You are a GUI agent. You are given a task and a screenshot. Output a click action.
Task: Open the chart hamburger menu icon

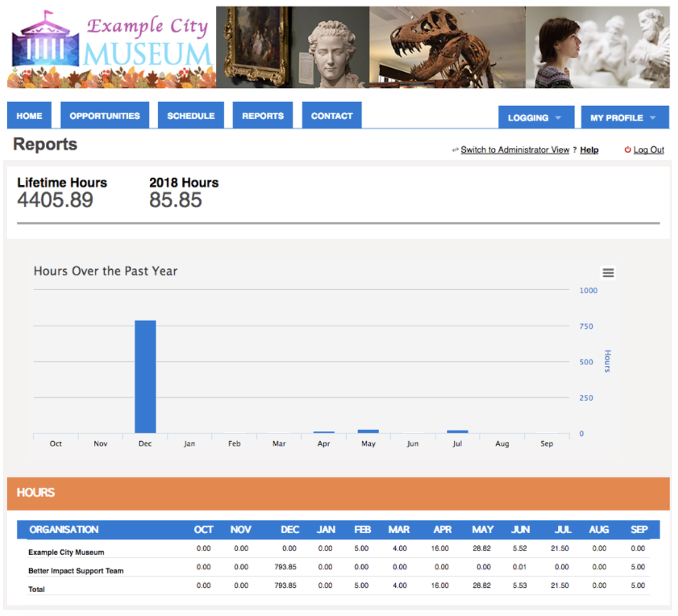point(608,273)
